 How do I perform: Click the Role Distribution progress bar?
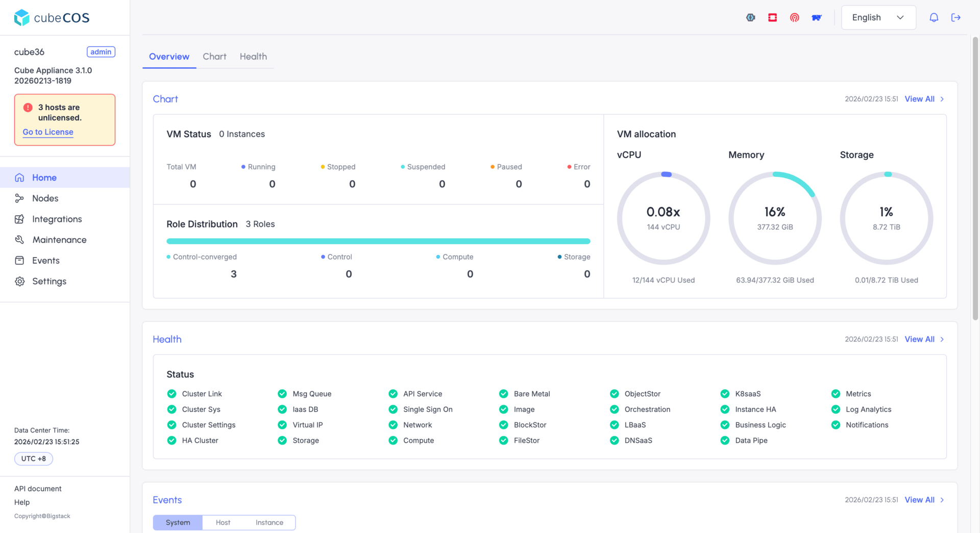pos(378,241)
